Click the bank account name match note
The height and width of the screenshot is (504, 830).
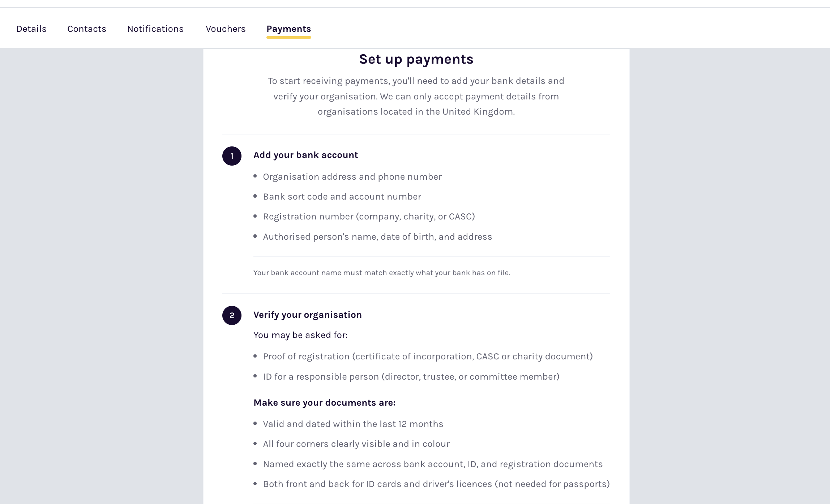[382, 273]
